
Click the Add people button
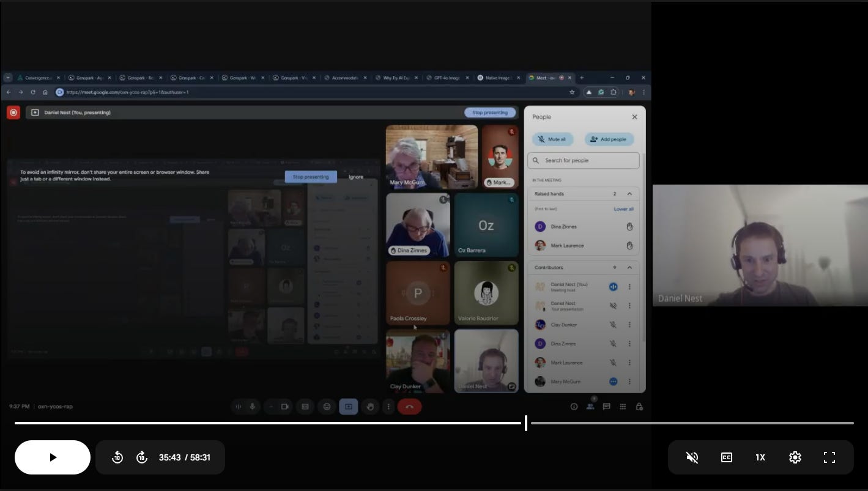point(609,139)
